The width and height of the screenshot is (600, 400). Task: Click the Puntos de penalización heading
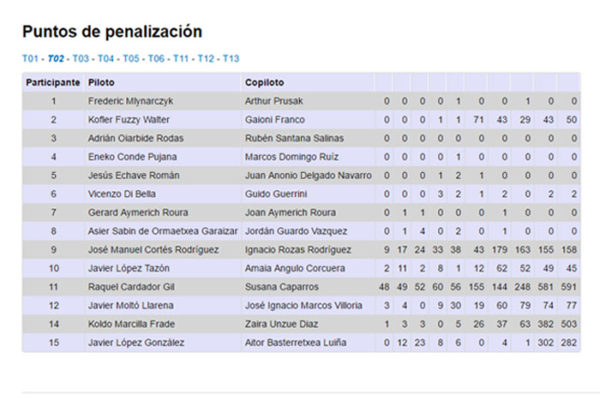tap(112, 32)
